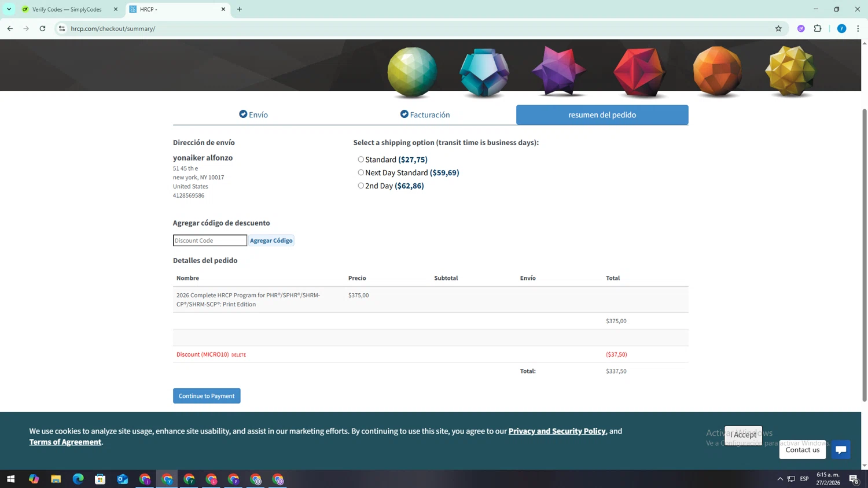
Task: Reload the HRCP checkout page
Action: [42, 28]
